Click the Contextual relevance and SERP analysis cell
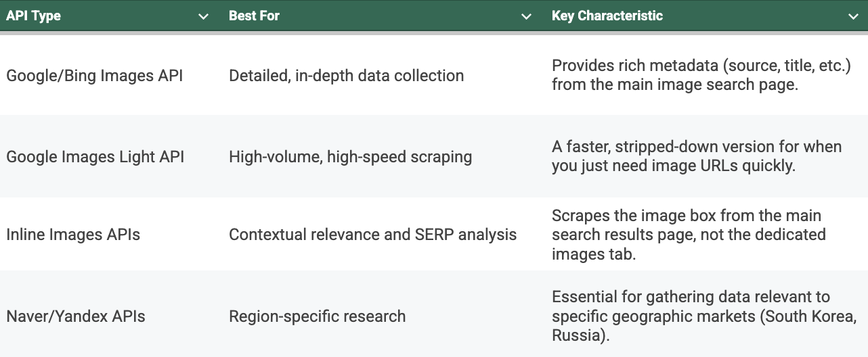 [372, 235]
